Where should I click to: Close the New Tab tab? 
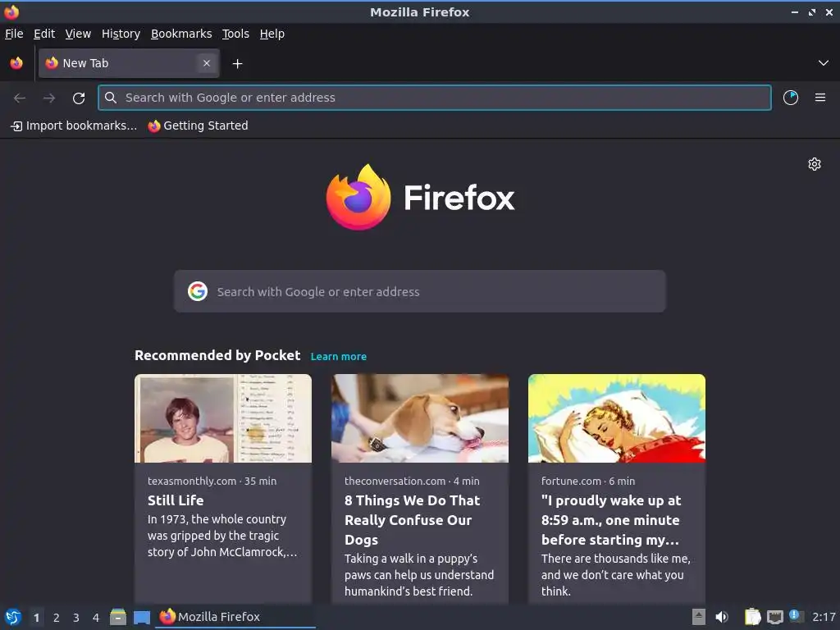pyautogui.click(x=206, y=63)
